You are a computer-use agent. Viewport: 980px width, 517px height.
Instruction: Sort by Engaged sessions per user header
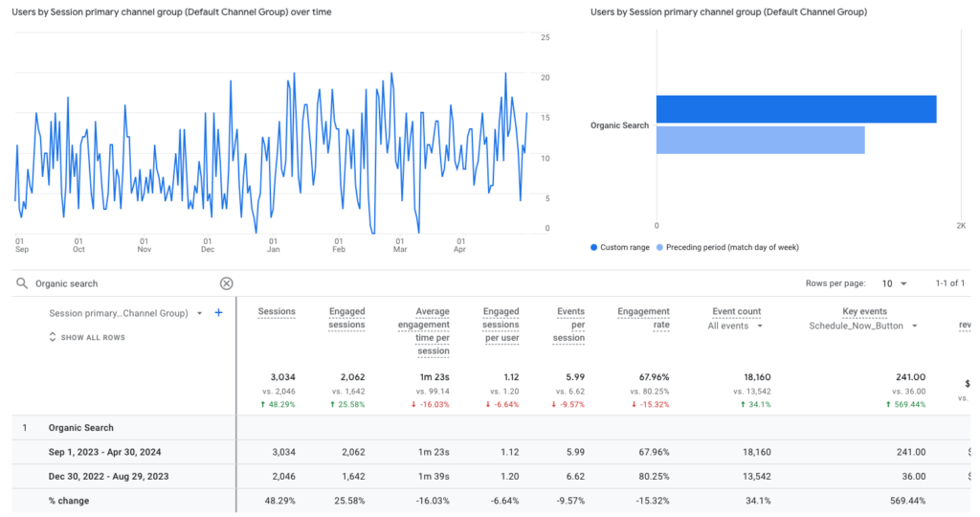pyautogui.click(x=501, y=325)
